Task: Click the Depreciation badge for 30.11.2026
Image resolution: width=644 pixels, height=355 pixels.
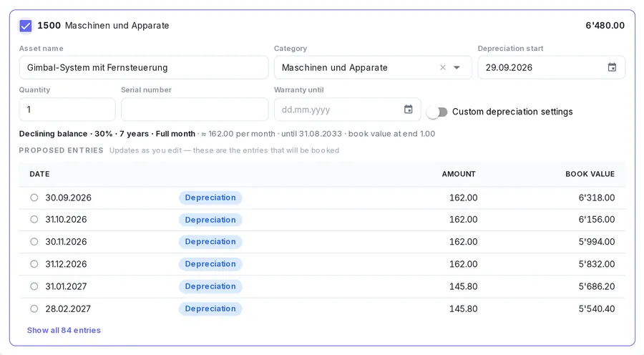Action: click(210, 242)
